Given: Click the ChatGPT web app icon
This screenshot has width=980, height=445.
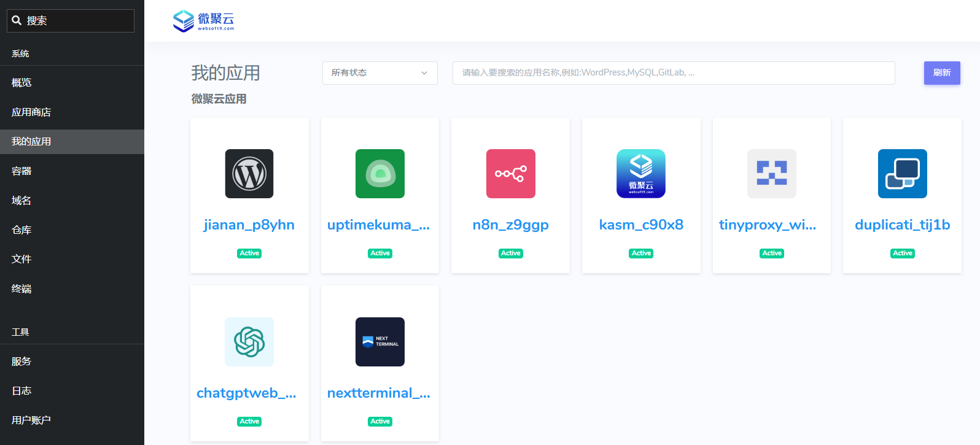Looking at the screenshot, I should (x=249, y=342).
